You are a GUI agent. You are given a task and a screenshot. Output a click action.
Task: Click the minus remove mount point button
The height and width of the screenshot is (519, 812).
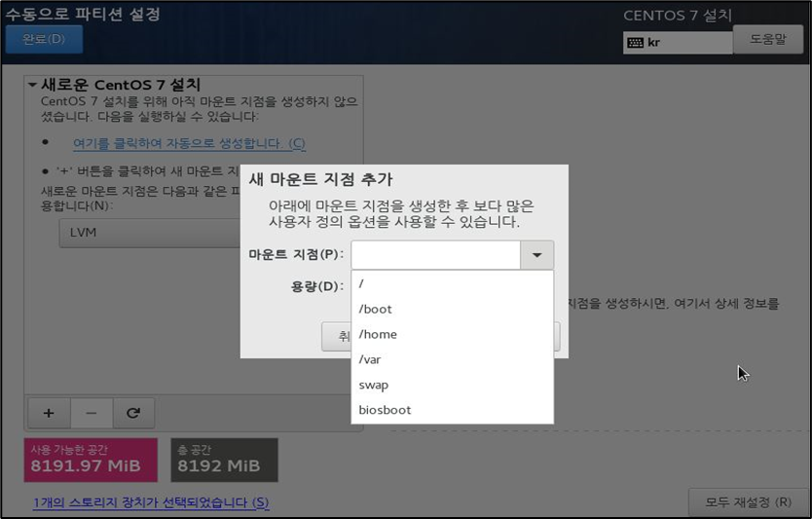[x=92, y=413]
